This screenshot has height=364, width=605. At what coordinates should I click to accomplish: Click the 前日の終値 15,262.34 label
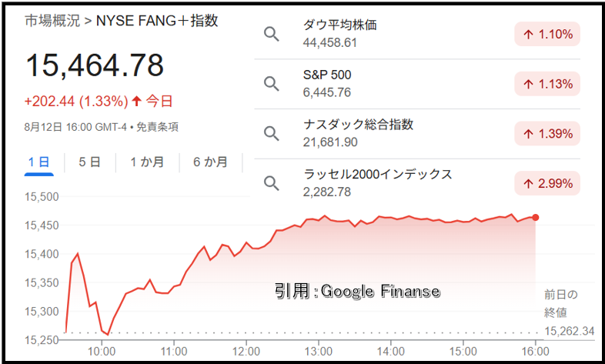(x=569, y=312)
